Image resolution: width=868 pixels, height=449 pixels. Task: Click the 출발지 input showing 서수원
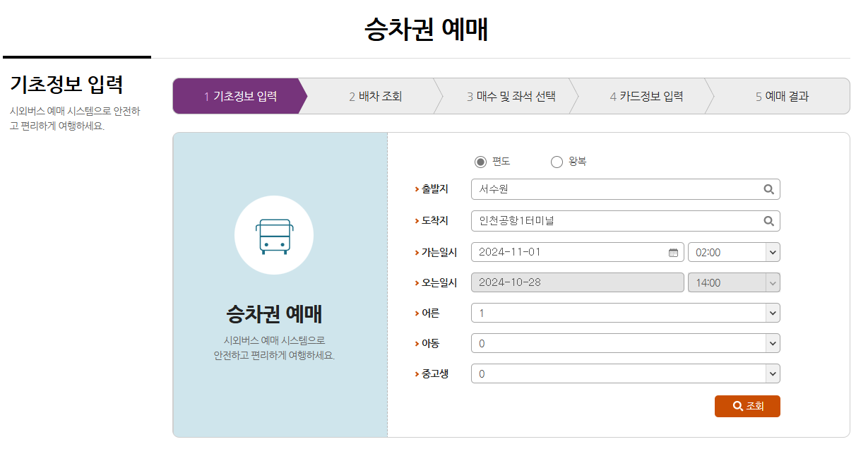click(x=600, y=189)
